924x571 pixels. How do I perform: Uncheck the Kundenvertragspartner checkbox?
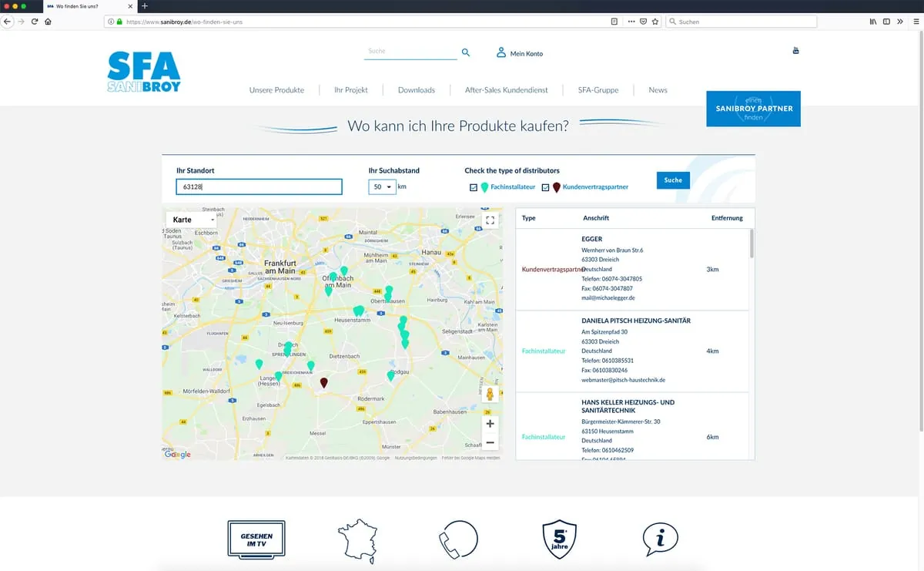546,187
